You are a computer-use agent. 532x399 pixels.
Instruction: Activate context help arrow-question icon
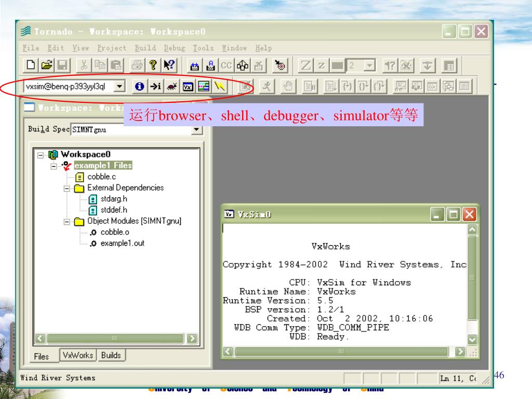coord(169,65)
